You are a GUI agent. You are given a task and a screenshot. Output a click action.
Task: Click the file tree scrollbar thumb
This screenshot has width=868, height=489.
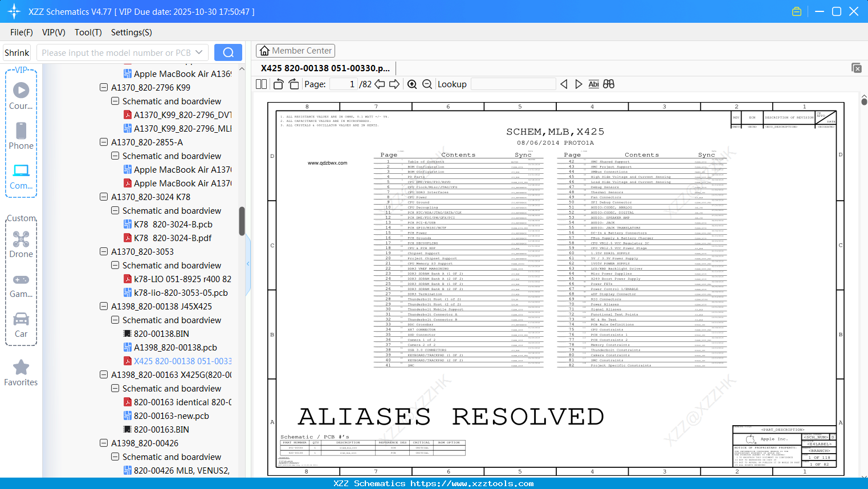pos(242,221)
